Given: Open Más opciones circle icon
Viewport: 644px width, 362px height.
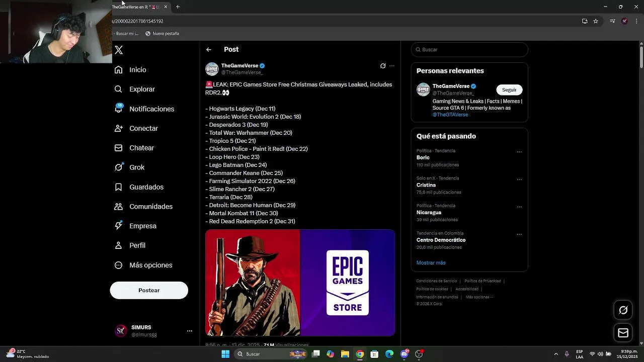Looking at the screenshot, I should click(118, 265).
